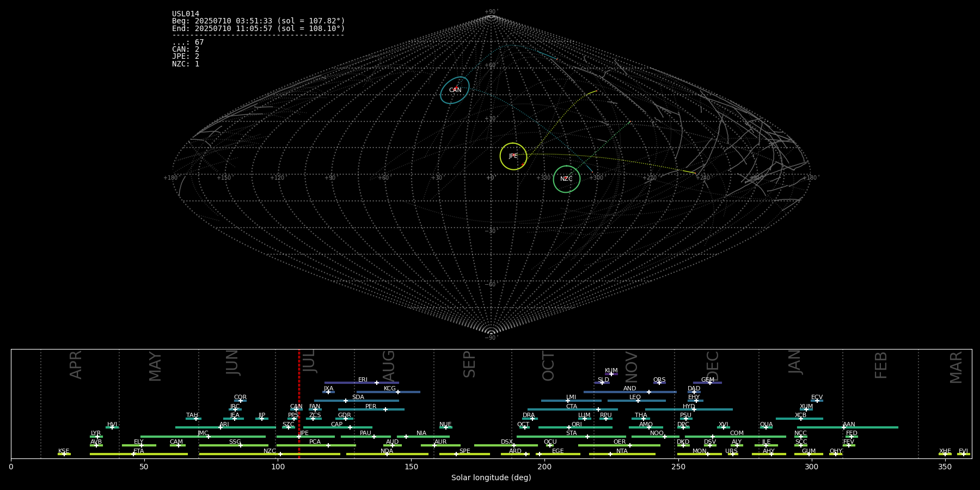
Task: Select the ARI shower label
Action: click(224, 425)
